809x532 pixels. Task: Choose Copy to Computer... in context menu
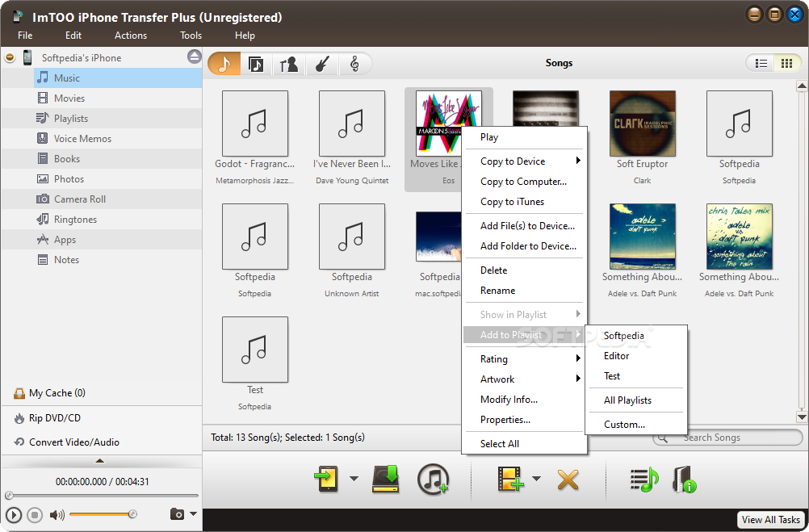524,182
